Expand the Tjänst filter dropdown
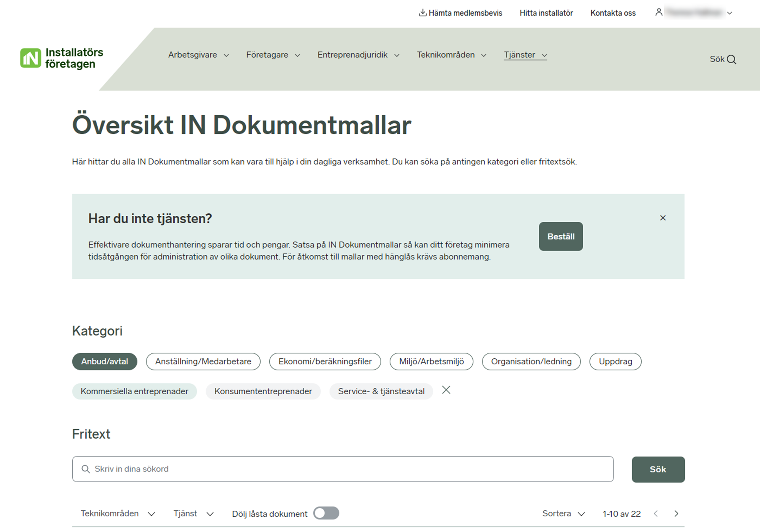The width and height of the screenshot is (760, 532). 193,513
